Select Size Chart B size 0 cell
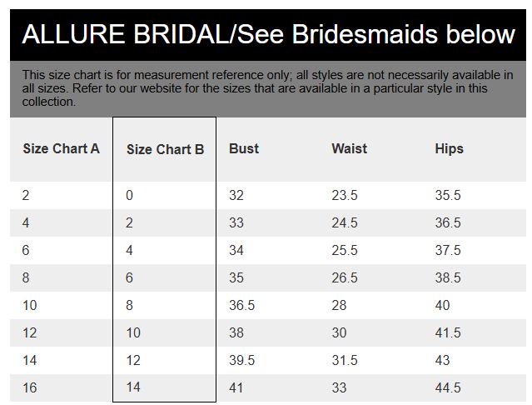This screenshot has width=532, height=405. pyautogui.click(x=130, y=196)
